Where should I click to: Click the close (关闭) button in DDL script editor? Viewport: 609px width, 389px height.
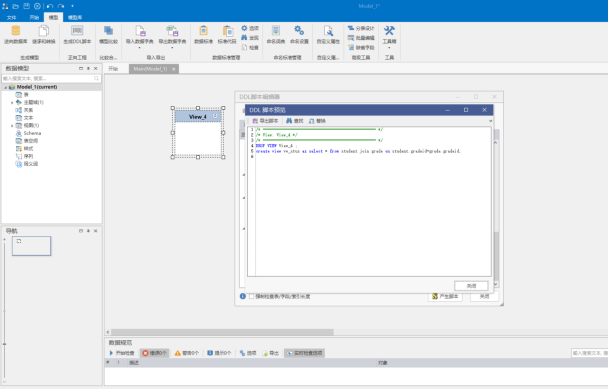(484, 296)
